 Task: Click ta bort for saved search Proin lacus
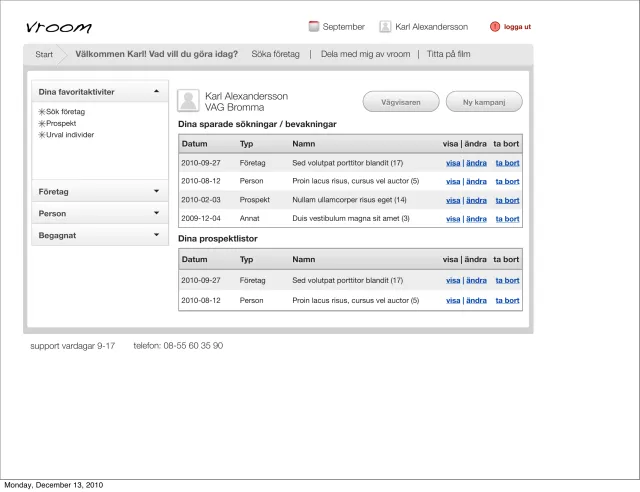coord(507,181)
